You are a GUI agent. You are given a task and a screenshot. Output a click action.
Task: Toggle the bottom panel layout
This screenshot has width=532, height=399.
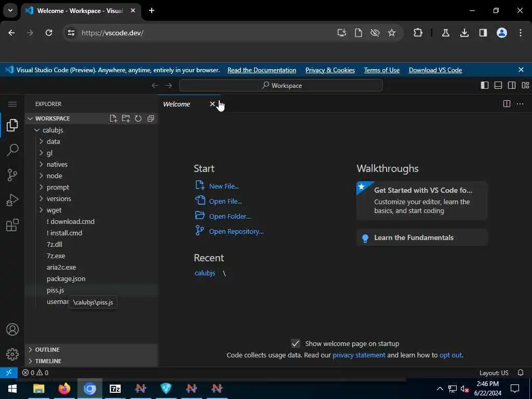498,85
